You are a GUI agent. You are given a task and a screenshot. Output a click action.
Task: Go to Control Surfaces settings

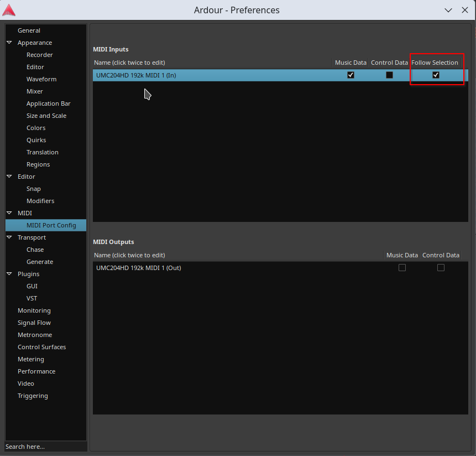click(x=41, y=347)
